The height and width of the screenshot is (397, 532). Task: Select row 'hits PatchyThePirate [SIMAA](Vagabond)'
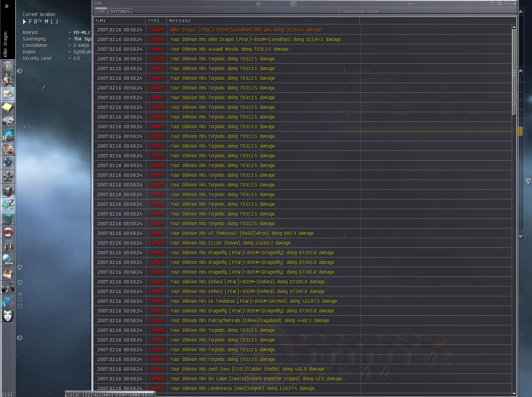[302, 320]
